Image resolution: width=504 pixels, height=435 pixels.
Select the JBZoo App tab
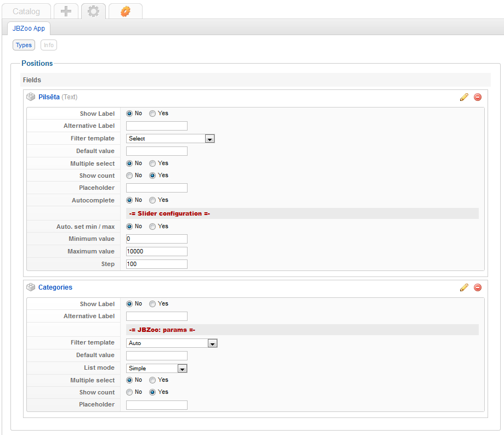point(29,29)
